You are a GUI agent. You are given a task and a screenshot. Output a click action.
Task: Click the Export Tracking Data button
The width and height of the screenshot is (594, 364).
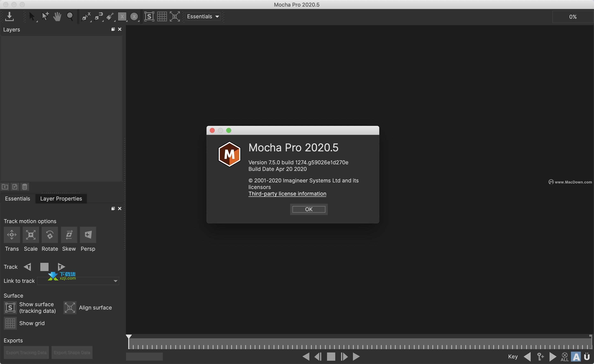[x=26, y=353]
